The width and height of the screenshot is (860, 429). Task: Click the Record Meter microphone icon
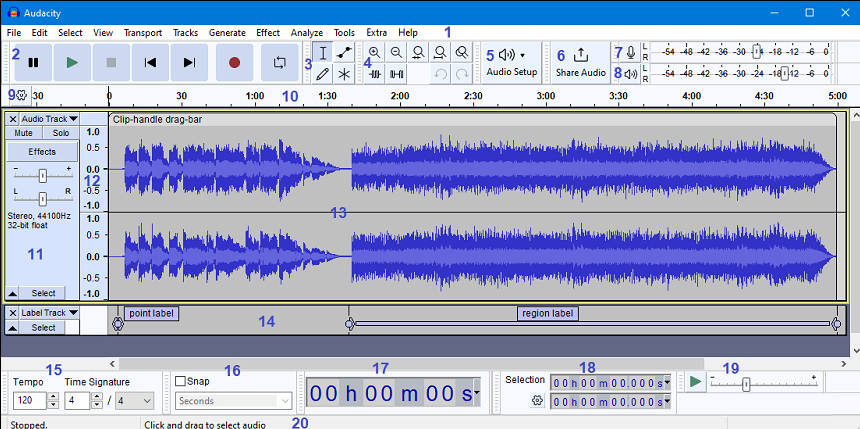coord(631,53)
